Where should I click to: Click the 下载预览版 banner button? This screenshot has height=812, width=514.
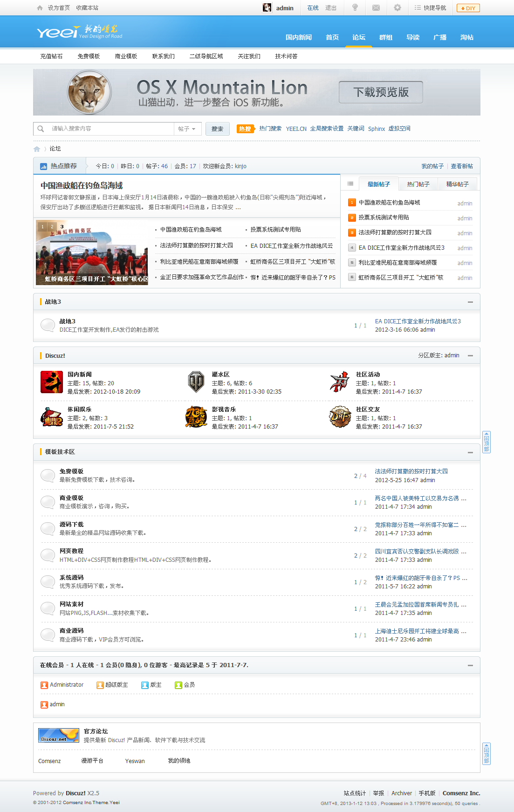click(x=381, y=92)
